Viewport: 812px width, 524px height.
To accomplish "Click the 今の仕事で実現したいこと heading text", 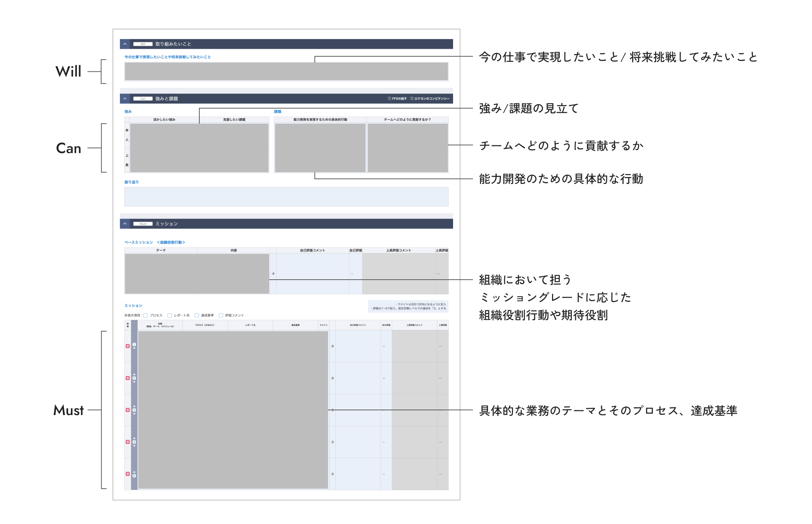I will click(x=168, y=57).
